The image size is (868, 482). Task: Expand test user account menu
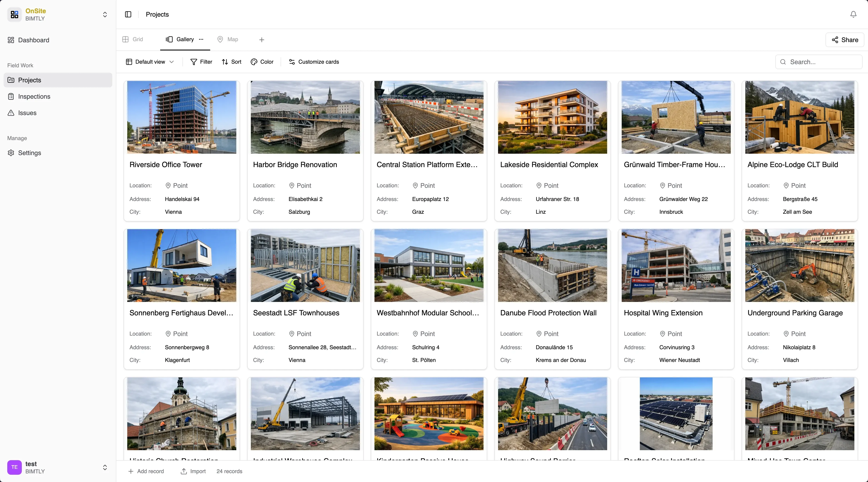click(x=105, y=467)
